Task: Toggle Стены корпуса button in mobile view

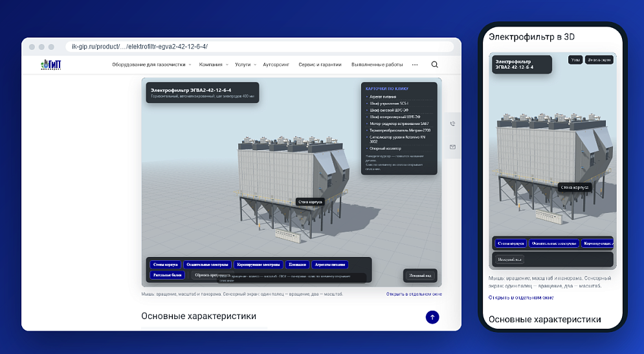Action: coord(511,243)
